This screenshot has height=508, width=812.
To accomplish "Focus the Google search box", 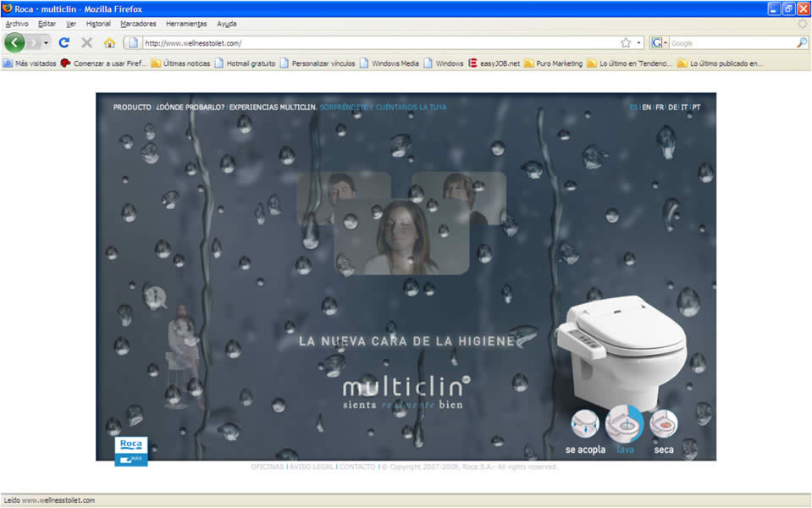I will [732, 43].
